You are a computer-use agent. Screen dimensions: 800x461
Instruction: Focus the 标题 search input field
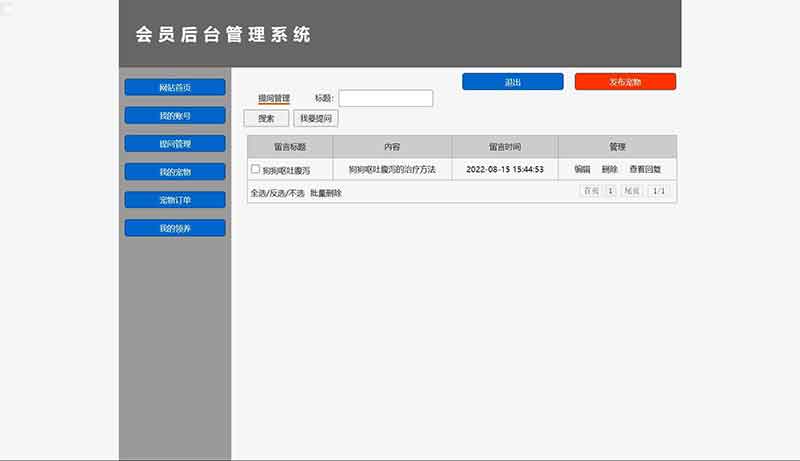(386, 98)
